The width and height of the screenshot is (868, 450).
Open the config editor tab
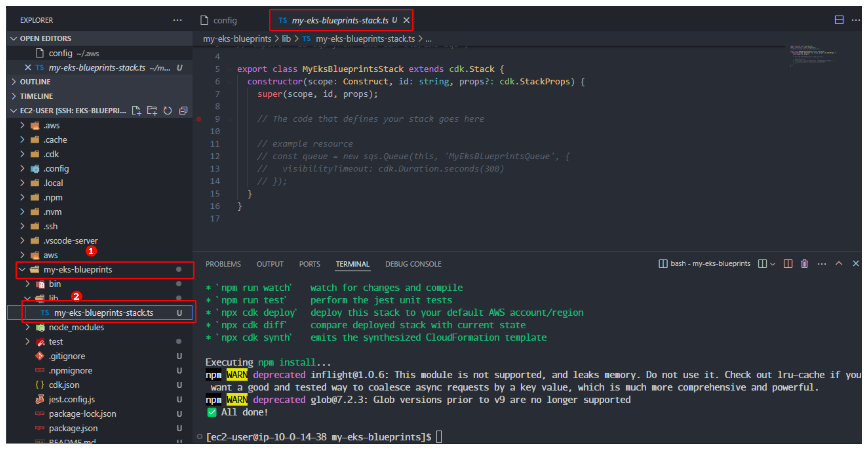(219, 21)
